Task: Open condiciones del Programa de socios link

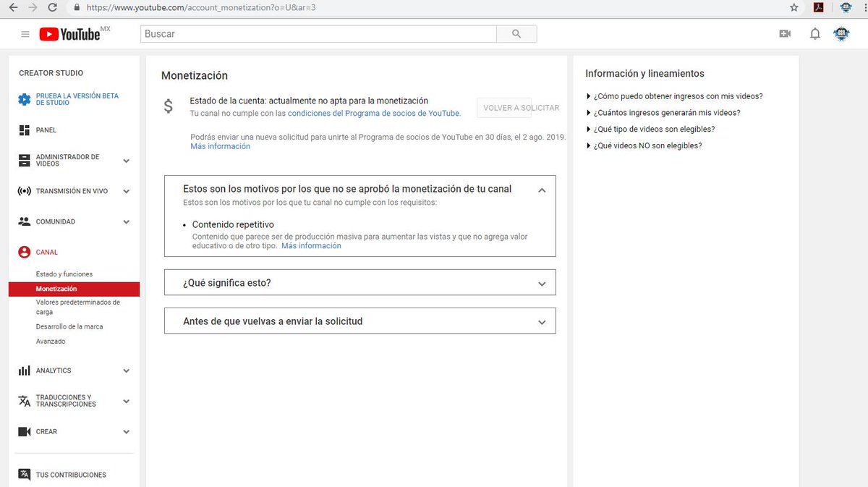Action: 373,114
